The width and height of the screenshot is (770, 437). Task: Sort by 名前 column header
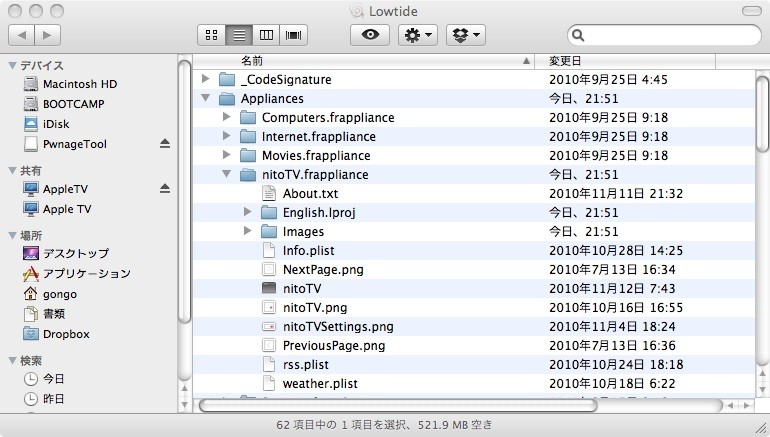(363, 61)
